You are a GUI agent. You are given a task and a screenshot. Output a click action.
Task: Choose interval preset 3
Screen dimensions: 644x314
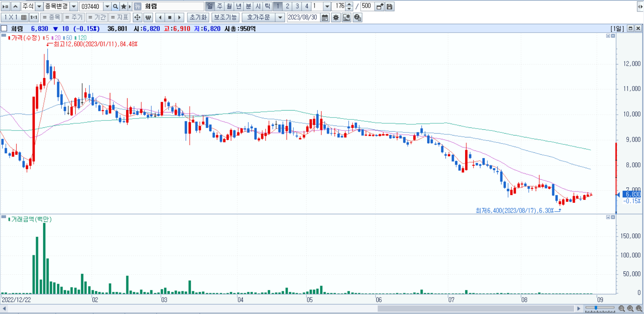coord(297,6)
